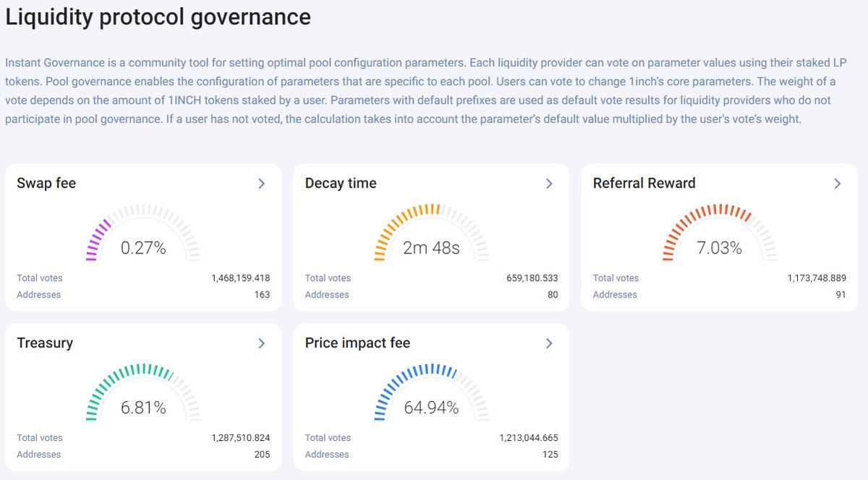Click the 64.94% price impact value
868x480 pixels.
431,408
